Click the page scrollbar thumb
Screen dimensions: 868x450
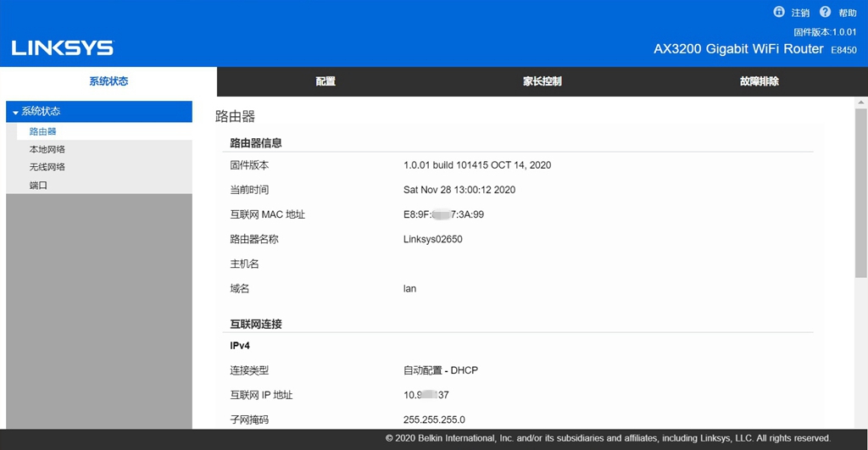(x=861, y=192)
